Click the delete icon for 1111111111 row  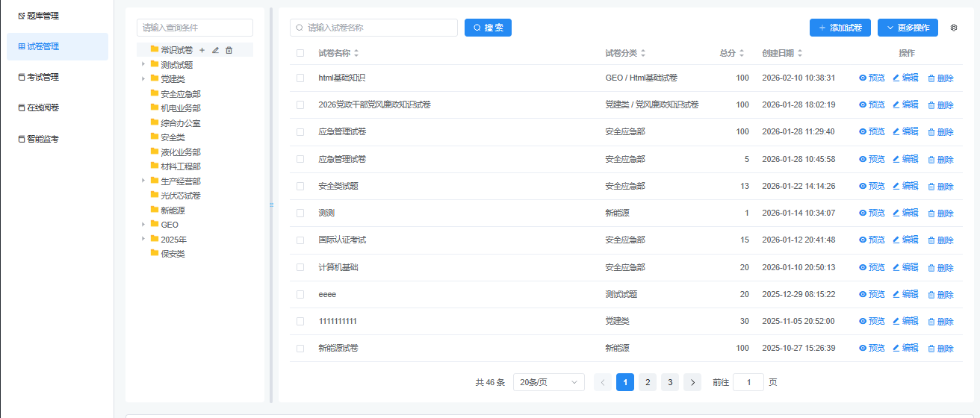click(931, 322)
